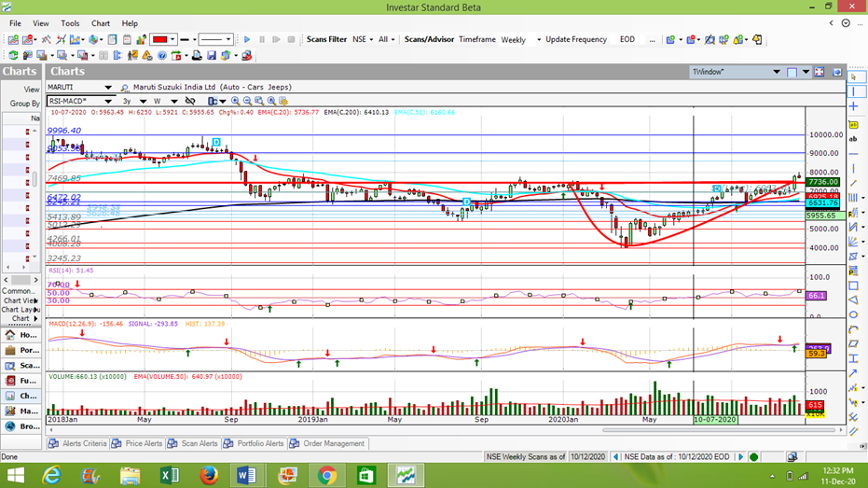Click the symbol search magnifier icon
Screen dimensions: 868x488
pyautogui.click(x=125, y=88)
